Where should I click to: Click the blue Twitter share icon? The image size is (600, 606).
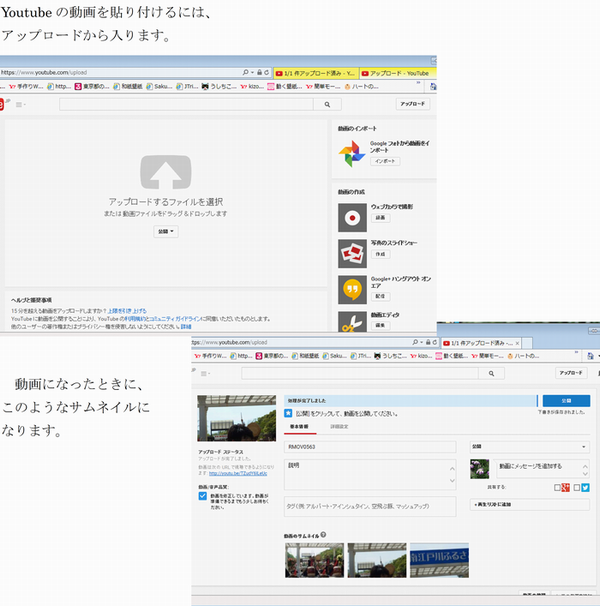pyautogui.click(x=585, y=487)
